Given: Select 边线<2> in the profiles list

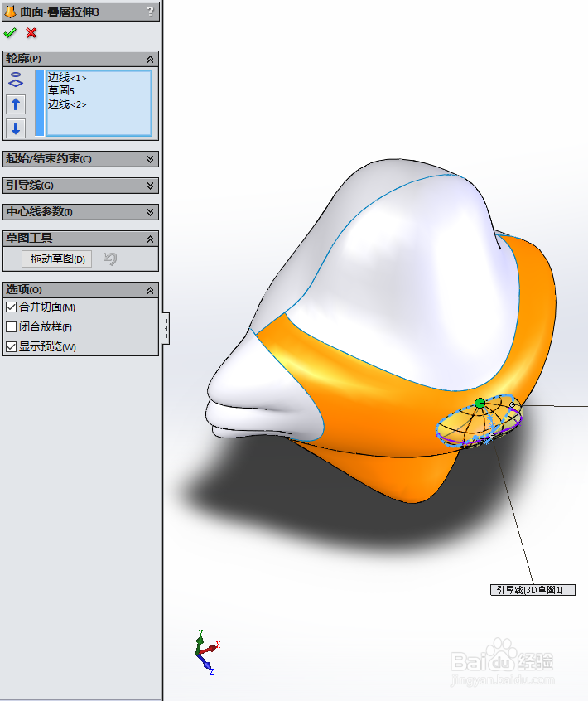Looking at the screenshot, I should point(67,104).
